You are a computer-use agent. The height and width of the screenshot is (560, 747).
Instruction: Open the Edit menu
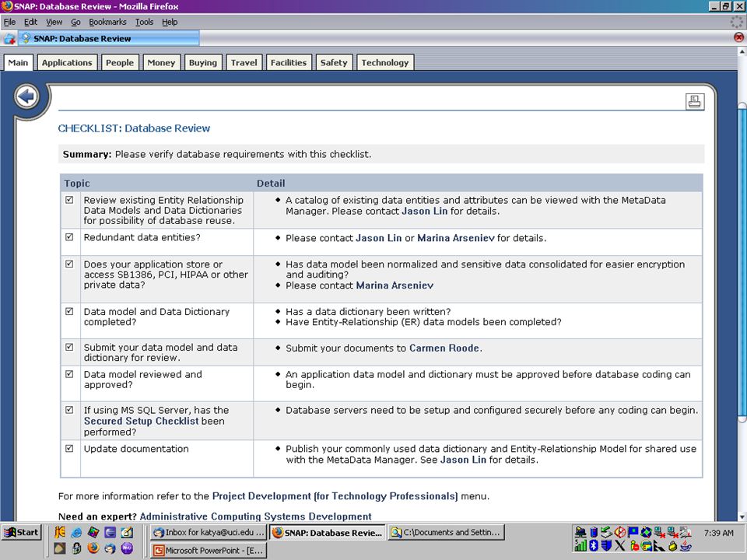[30, 22]
